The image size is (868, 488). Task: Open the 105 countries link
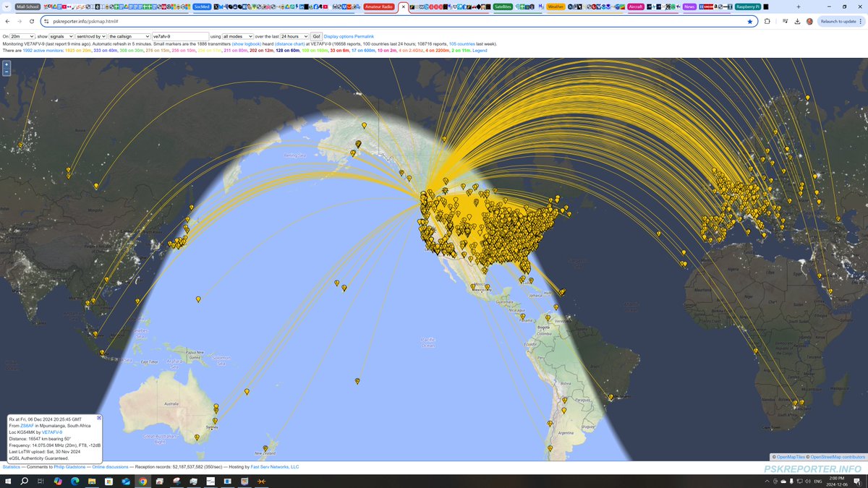pyautogui.click(x=464, y=43)
